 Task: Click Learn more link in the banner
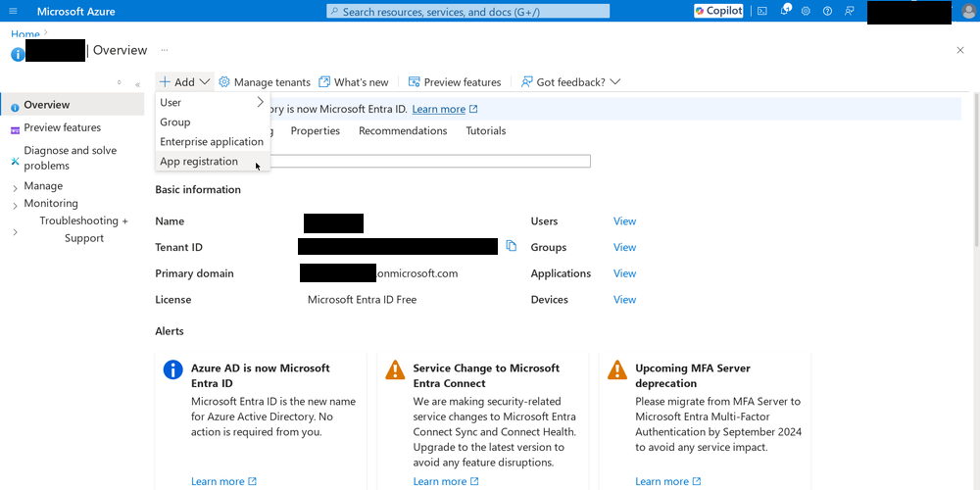444,109
